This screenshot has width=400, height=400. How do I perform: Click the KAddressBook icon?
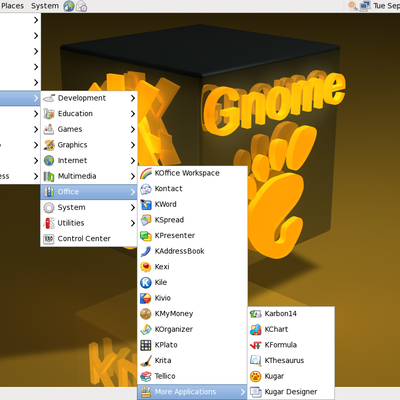[146, 251]
